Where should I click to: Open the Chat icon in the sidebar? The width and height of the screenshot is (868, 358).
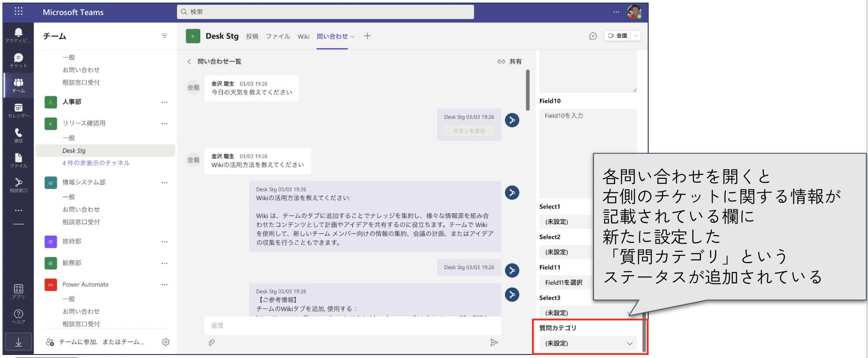click(18, 60)
